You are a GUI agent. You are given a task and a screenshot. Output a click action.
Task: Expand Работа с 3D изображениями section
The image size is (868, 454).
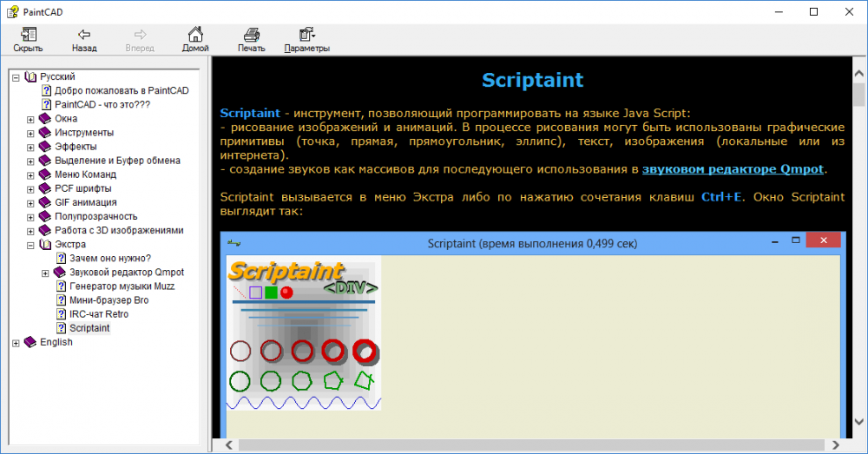pyautogui.click(x=30, y=231)
